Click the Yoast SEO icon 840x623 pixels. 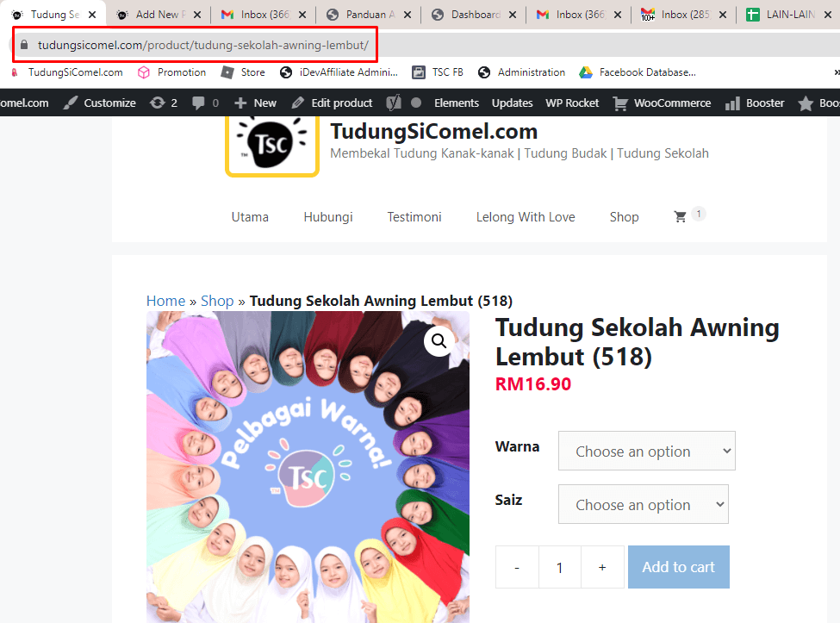click(394, 103)
